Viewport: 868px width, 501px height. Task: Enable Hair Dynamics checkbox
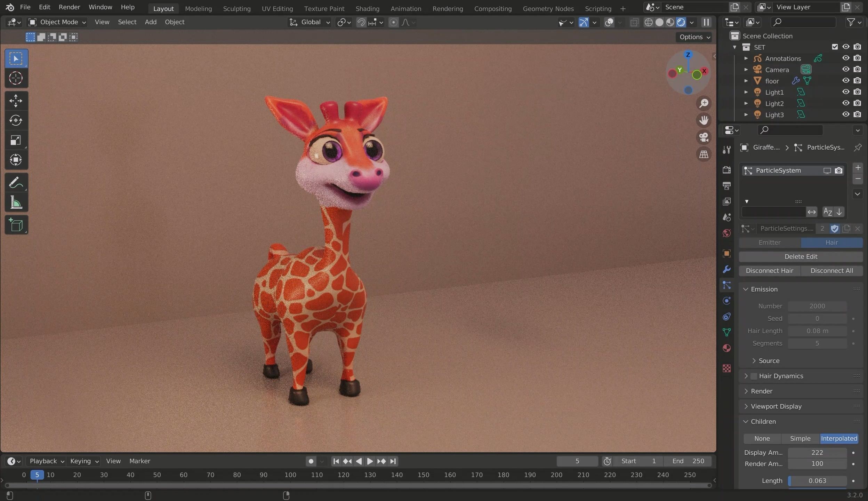(754, 376)
